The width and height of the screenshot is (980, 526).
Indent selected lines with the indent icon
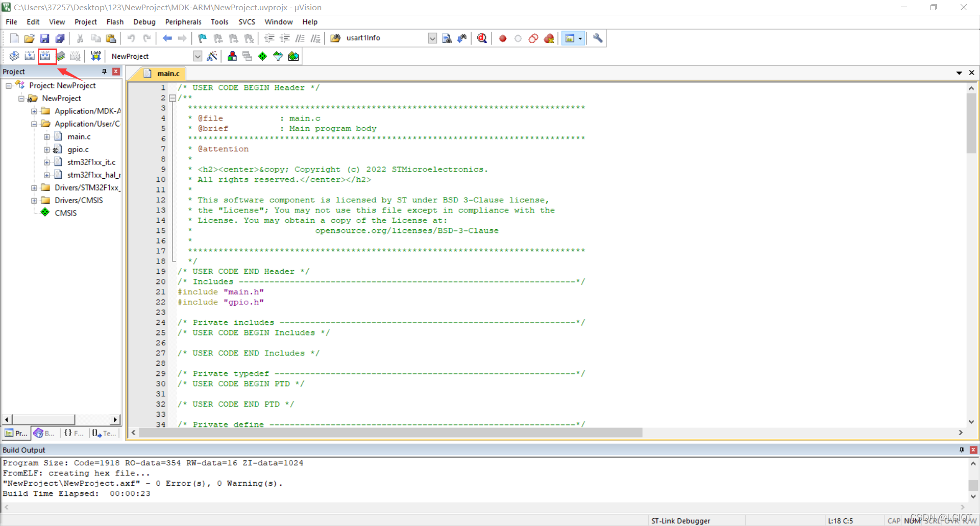269,38
